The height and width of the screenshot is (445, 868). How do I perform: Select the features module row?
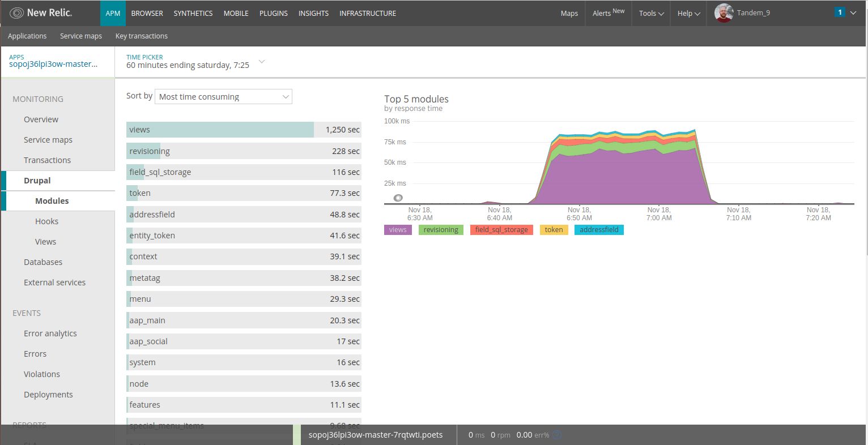point(244,405)
